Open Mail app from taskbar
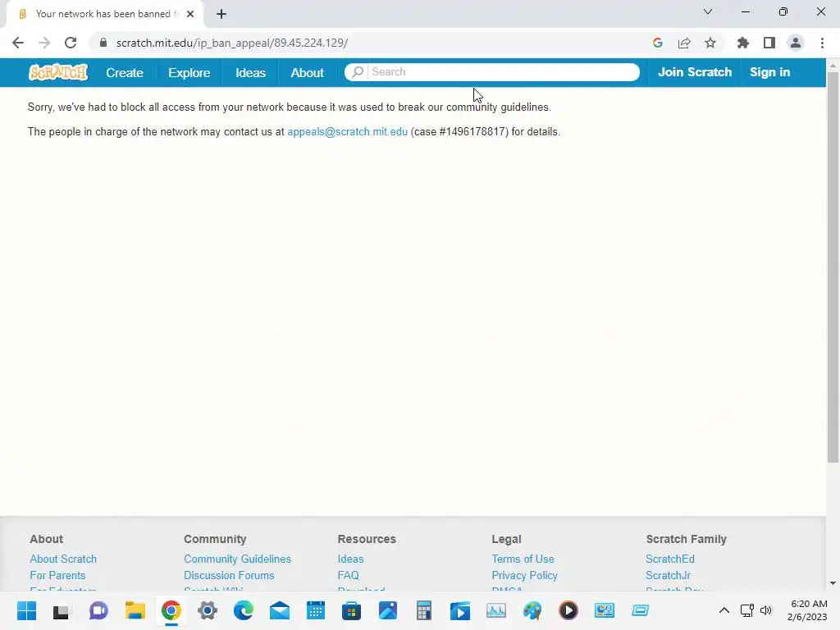This screenshot has width=840, height=630. coord(280,610)
